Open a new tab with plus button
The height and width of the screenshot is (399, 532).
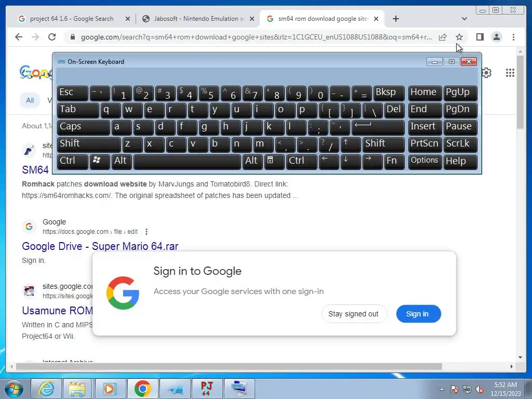pyautogui.click(x=395, y=19)
